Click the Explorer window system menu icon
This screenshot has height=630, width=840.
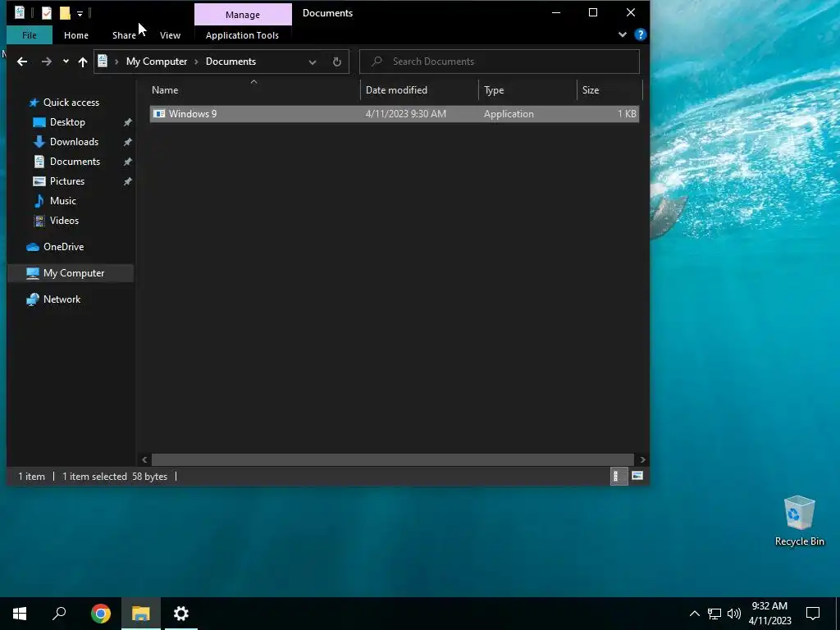(x=20, y=13)
